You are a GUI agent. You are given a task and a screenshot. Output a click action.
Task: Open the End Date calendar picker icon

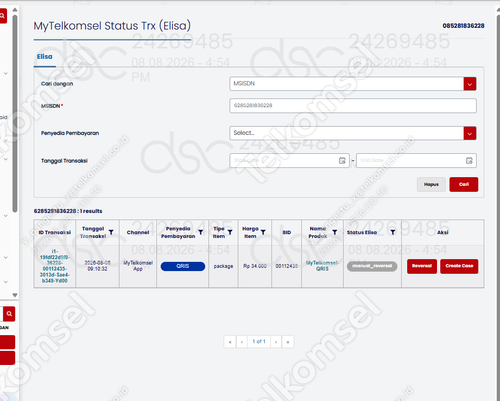coord(469,161)
